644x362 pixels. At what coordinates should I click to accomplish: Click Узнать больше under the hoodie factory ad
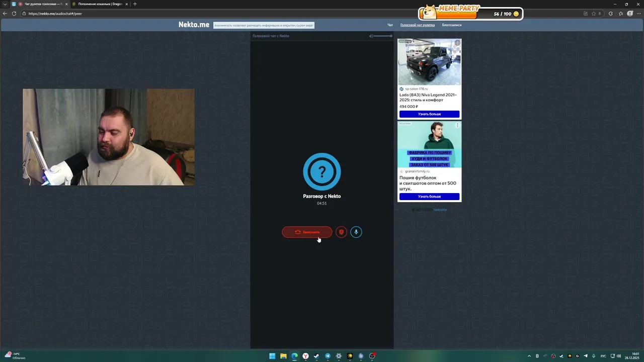click(429, 197)
